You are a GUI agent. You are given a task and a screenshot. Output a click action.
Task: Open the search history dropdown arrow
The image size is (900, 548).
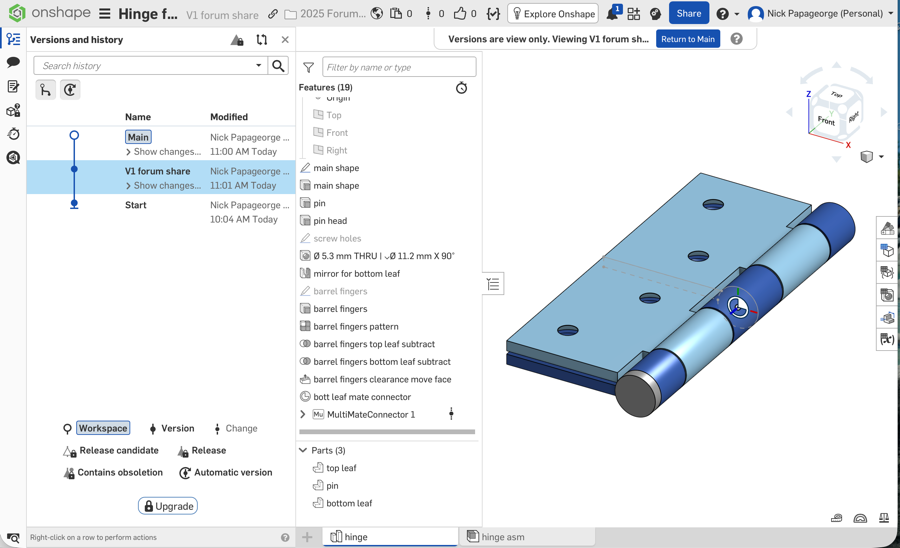pyautogui.click(x=258, y=66)
